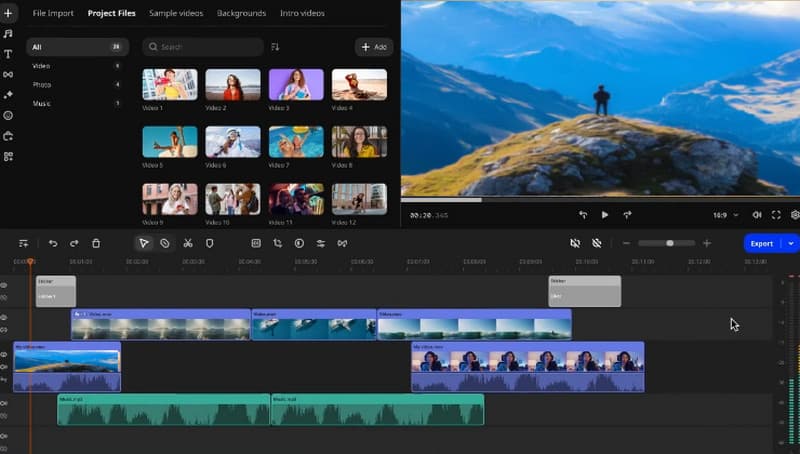Click the timeline zoom slider handle
800x454 pixels.
[670, 243]
